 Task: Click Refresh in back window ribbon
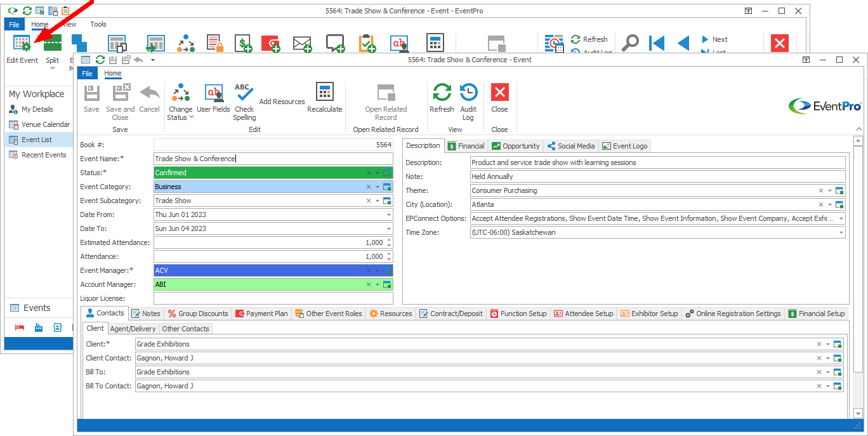click(x=589, y=39)
